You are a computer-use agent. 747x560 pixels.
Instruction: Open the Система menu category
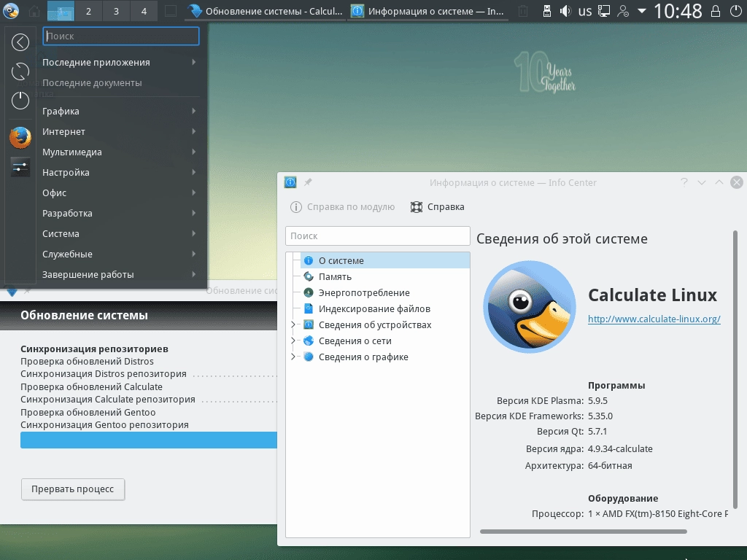(120, 234)
